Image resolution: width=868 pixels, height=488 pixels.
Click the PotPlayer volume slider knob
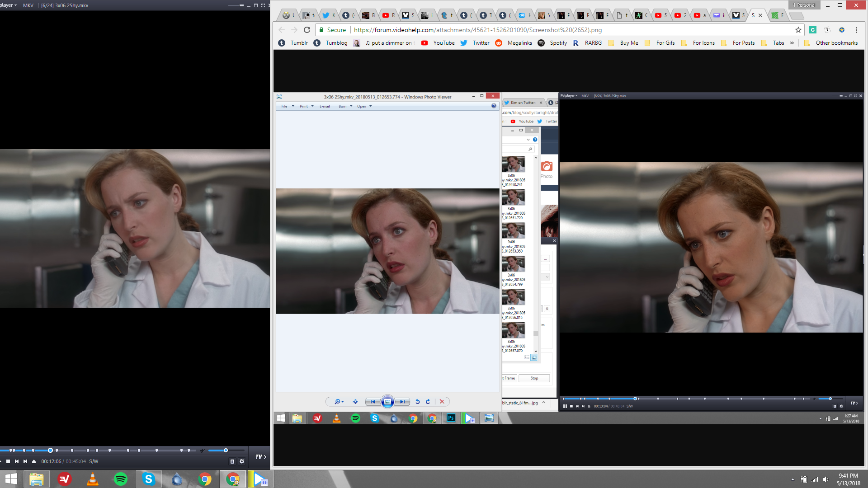point(226,450)
